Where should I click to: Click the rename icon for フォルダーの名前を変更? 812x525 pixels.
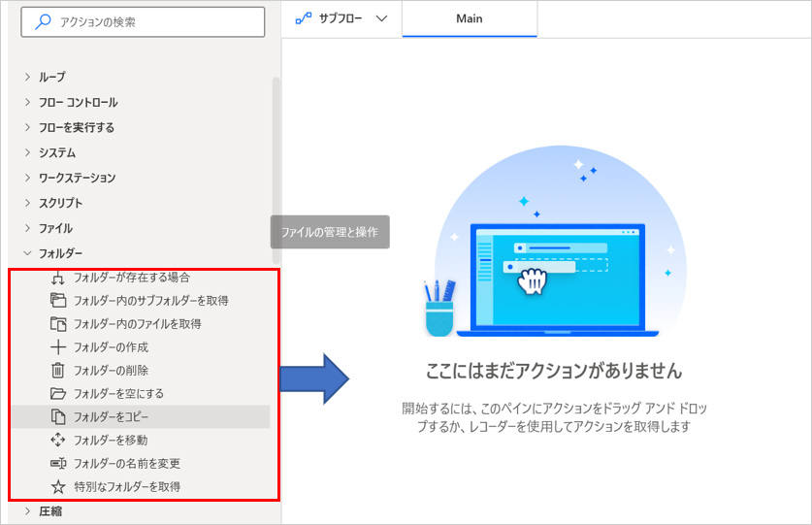pyautogui.click(x=57, y=463)
